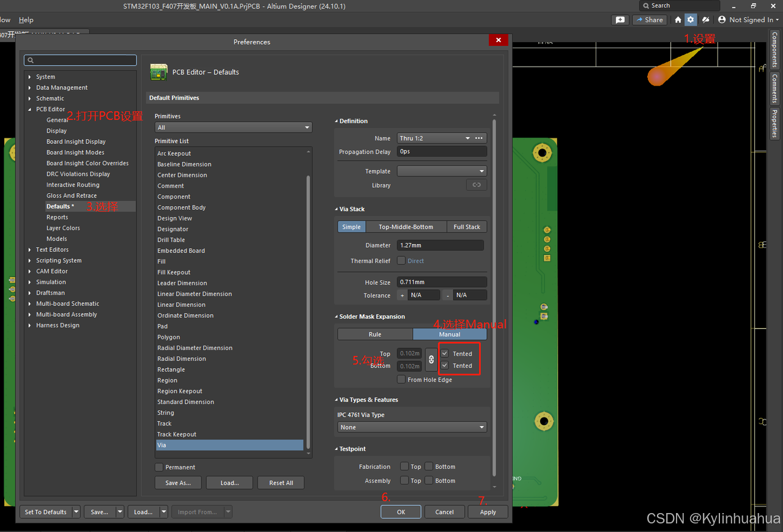This screenshot has width=783, height=532.
Task: Click the PCB Editor Defaults header icon
Action: pyautogui.click(x=159, y=72)
